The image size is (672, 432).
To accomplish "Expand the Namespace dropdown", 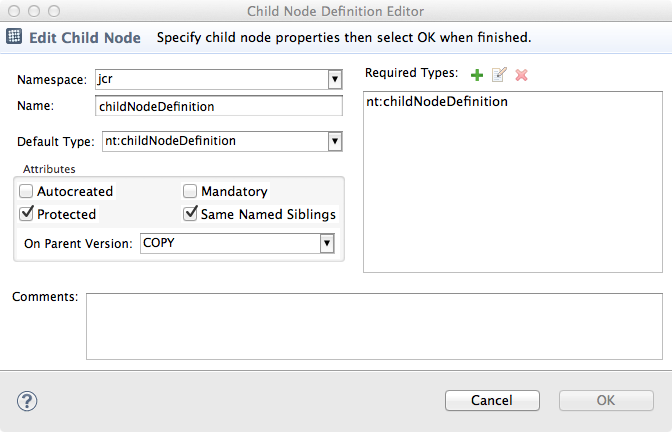I will 334,79.
